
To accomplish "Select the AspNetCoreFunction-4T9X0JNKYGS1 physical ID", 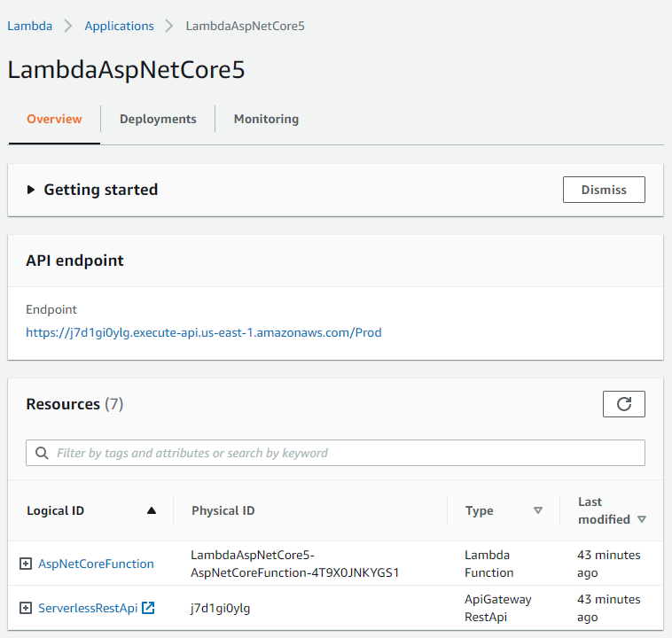I will tap(295, 564).
